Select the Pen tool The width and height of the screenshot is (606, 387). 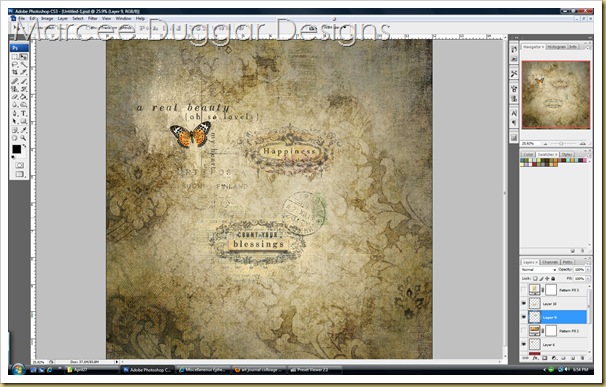pos(15,113)
